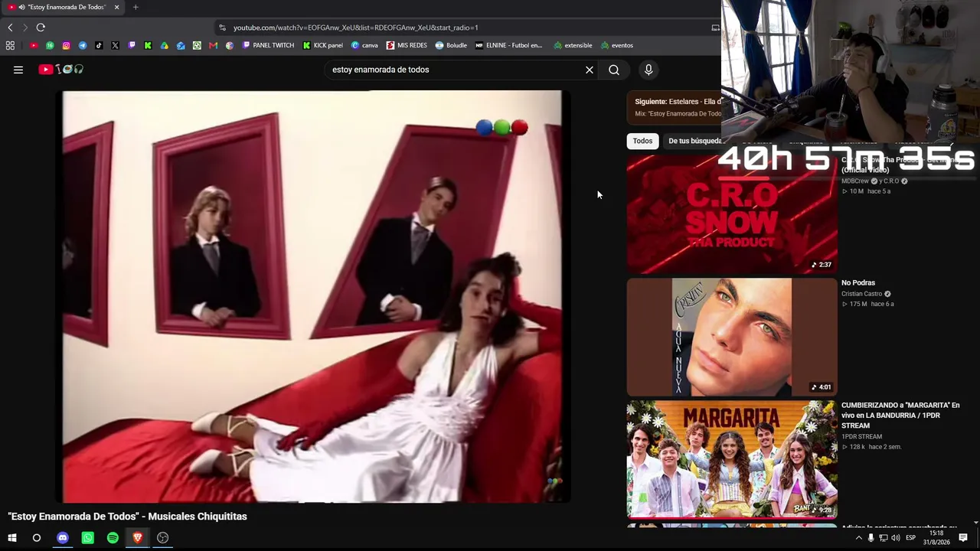This screenshot has width=980, height=551.
Task: Click the video player to pause playback
Action: (312, 296)
